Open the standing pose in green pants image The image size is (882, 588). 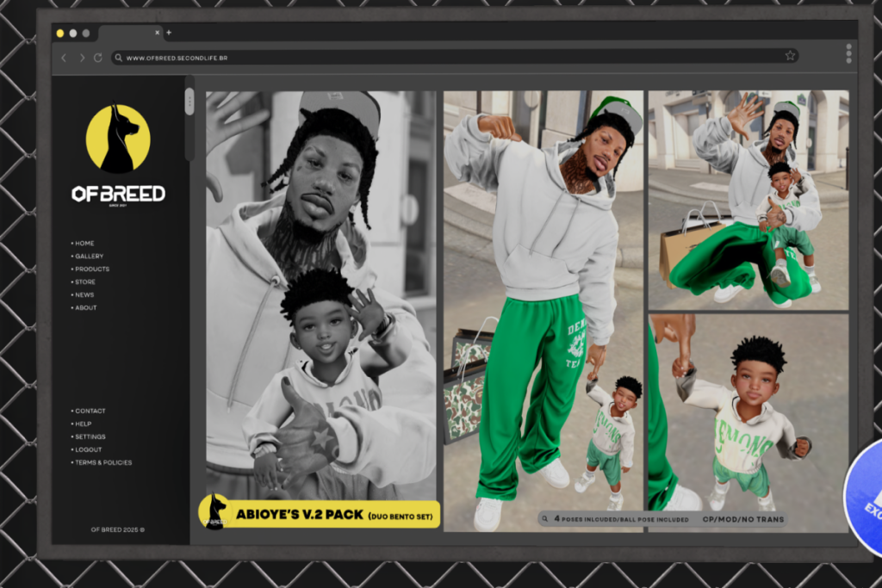pyautogui.click(x=543, y=311)
